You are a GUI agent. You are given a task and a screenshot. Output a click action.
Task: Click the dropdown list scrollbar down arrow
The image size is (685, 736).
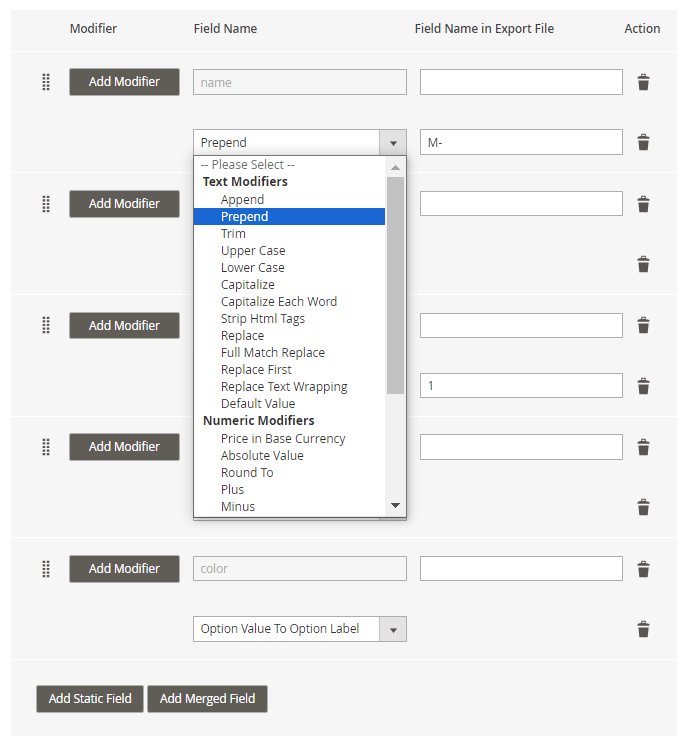coord(395,506)
